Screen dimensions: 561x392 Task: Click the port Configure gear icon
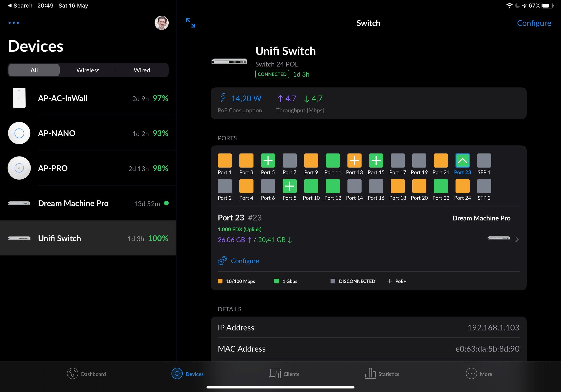point(222,261)
